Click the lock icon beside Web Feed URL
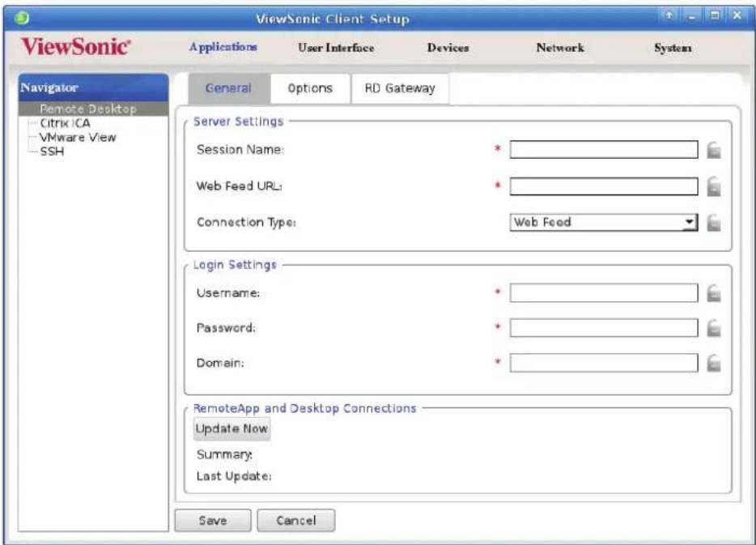Screen dimensions: 756x545 [x=714, y=186]
